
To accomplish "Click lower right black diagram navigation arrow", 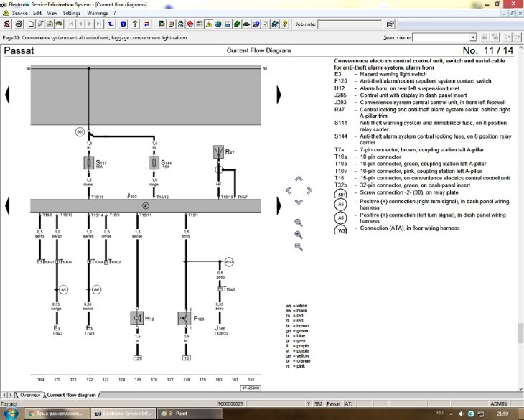I will 279,206.
